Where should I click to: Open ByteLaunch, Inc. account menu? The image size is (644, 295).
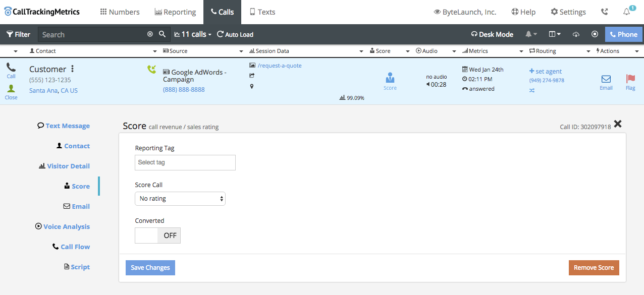[465, 12]
